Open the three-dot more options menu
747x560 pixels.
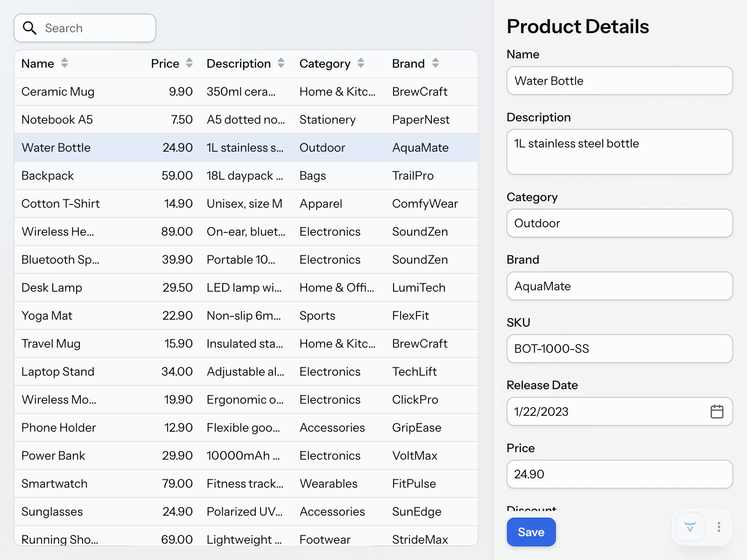tap(719, 527)
